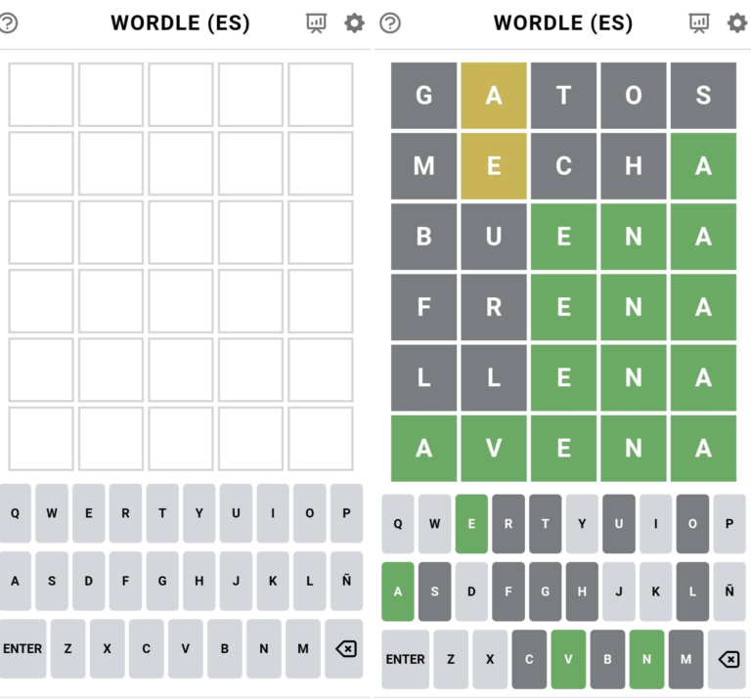Open help icon above the solved board

point(390,23)
